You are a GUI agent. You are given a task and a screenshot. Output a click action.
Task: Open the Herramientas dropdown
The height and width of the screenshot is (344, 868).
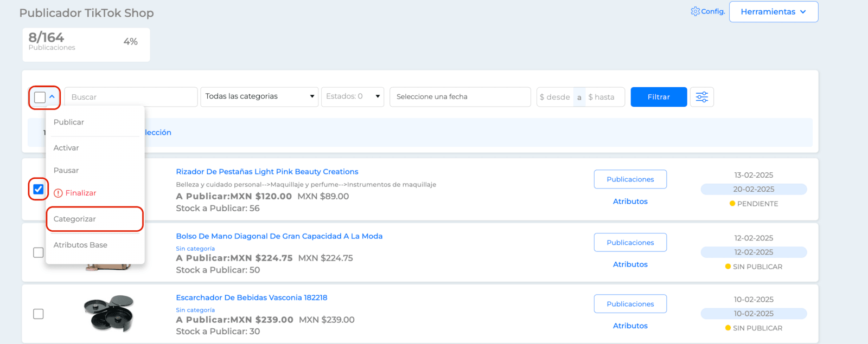tap(774, 12)
